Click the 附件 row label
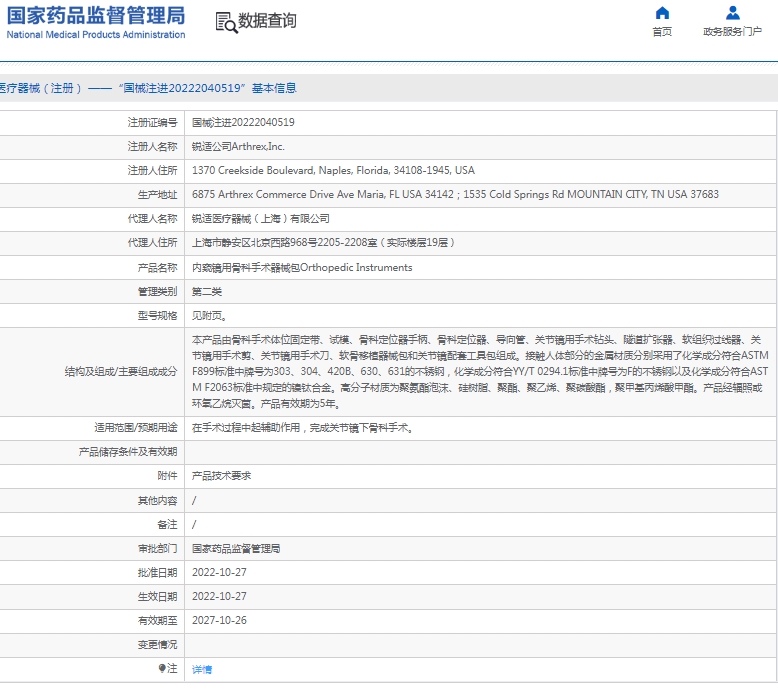778x692 pixels. pyautogui.click(x=167, y=476)
